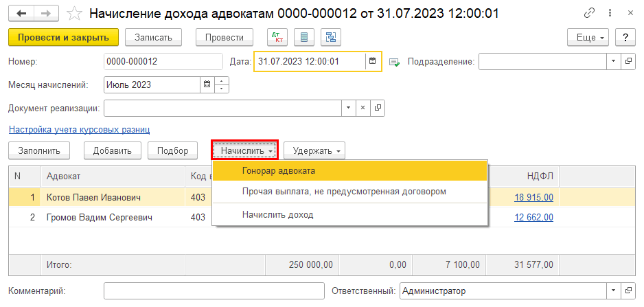
Task: Open calendar for Месяц начислений field
Action: point(207,85)
